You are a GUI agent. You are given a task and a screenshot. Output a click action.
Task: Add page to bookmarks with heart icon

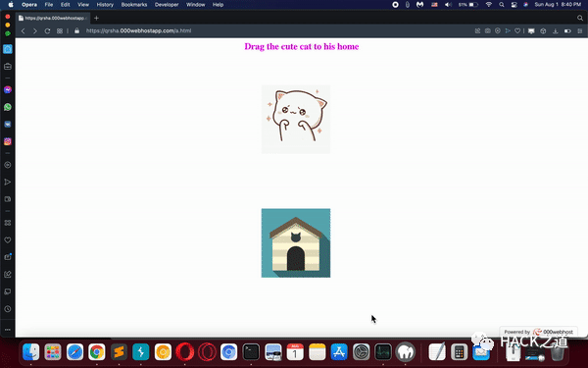pos(517,30)
